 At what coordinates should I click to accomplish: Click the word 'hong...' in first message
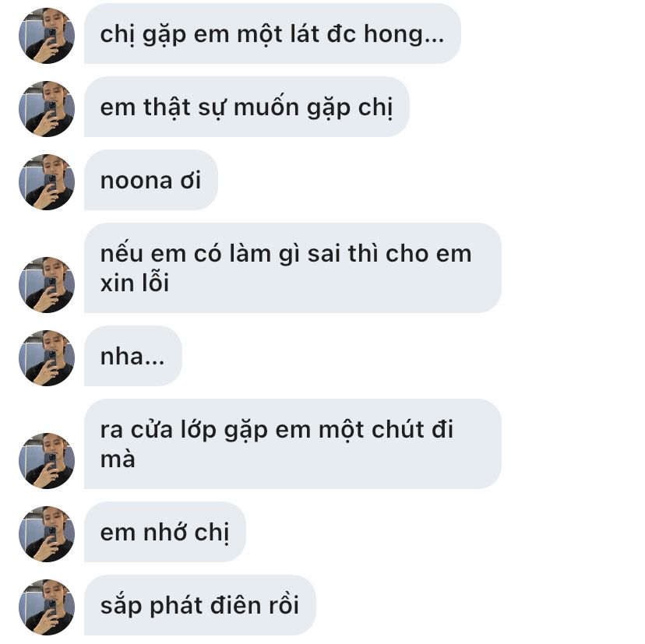[x=404, y=34]
